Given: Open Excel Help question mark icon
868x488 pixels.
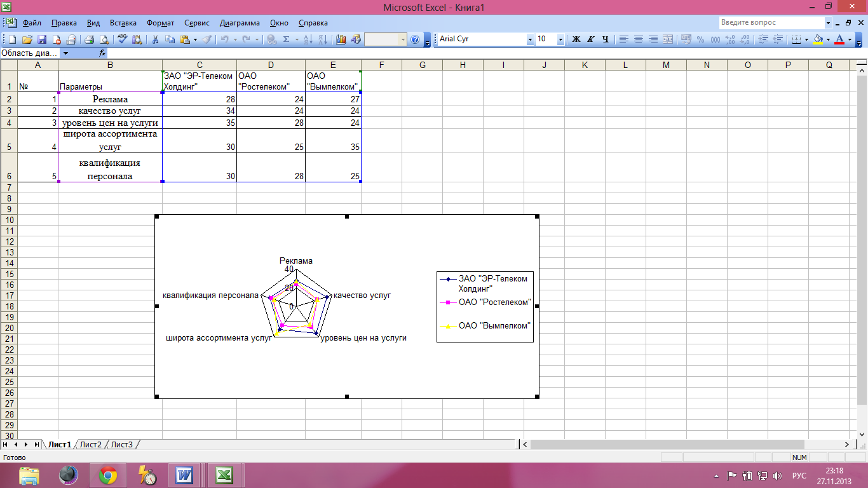Looking at the screenshot, I should (415, 39).
